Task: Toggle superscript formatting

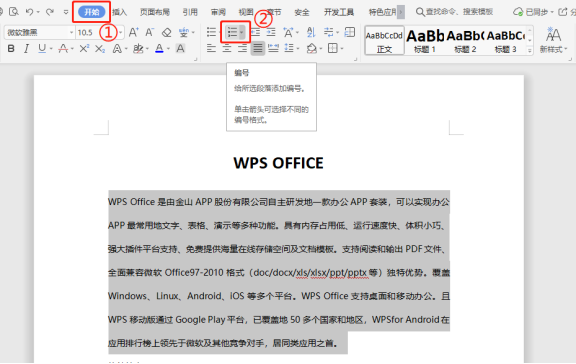Action: (x=84, y=48)
